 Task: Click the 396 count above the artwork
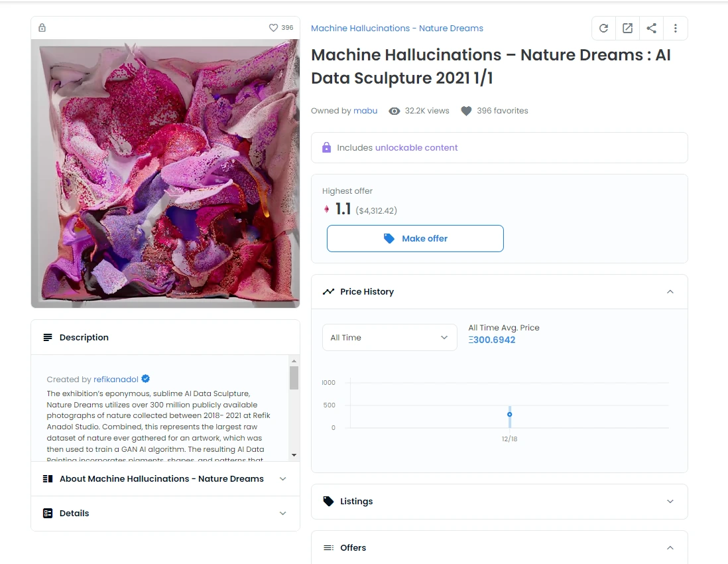point(287,28)
